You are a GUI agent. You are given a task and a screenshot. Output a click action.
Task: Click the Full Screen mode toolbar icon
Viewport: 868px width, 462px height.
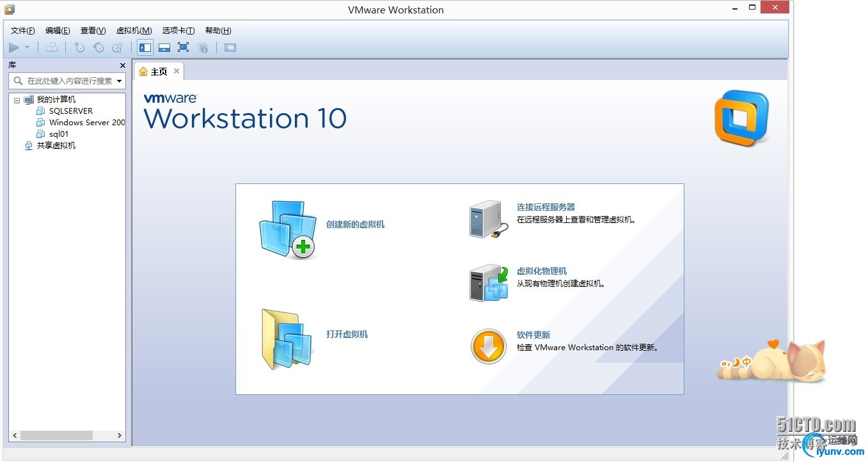click(x=184, y=47)
